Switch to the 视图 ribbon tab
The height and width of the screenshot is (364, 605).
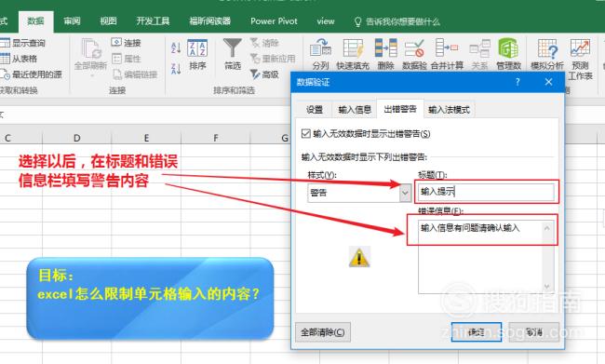pos(108,21)
